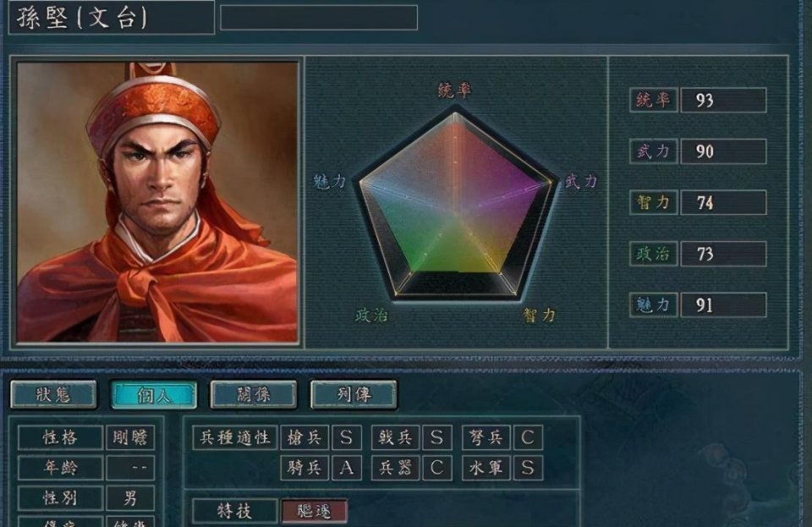Select the 智力 stat label box

[654, 202]
